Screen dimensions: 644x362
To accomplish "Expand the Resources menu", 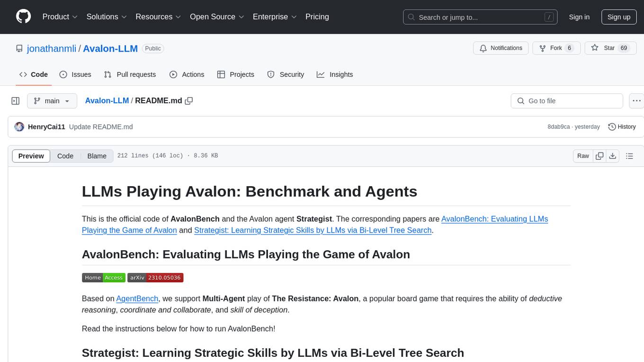I will (x=158, y=17).
